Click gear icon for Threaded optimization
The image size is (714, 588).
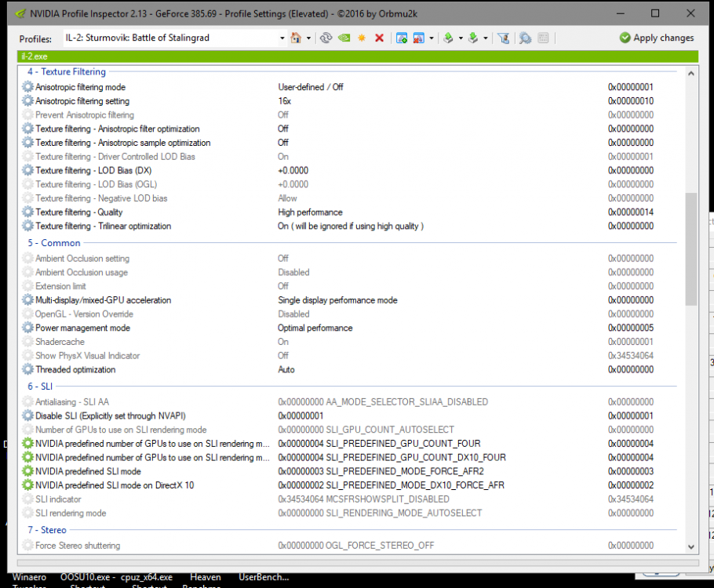(27, 369)
